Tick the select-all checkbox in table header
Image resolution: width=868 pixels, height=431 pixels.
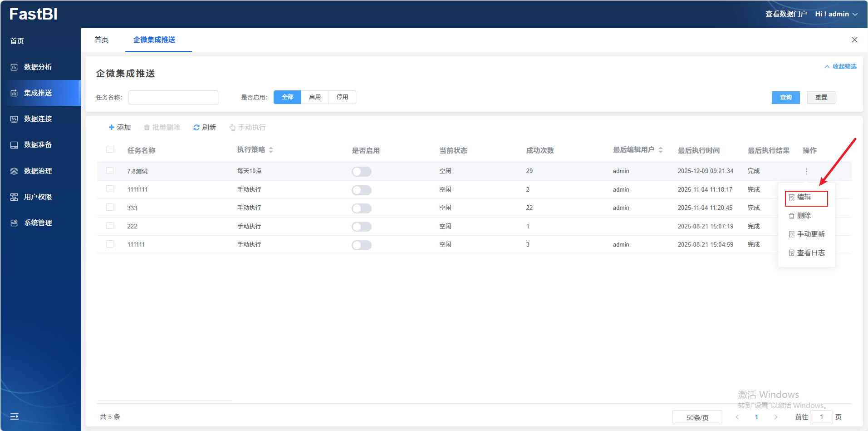click(x=110, y=149)
